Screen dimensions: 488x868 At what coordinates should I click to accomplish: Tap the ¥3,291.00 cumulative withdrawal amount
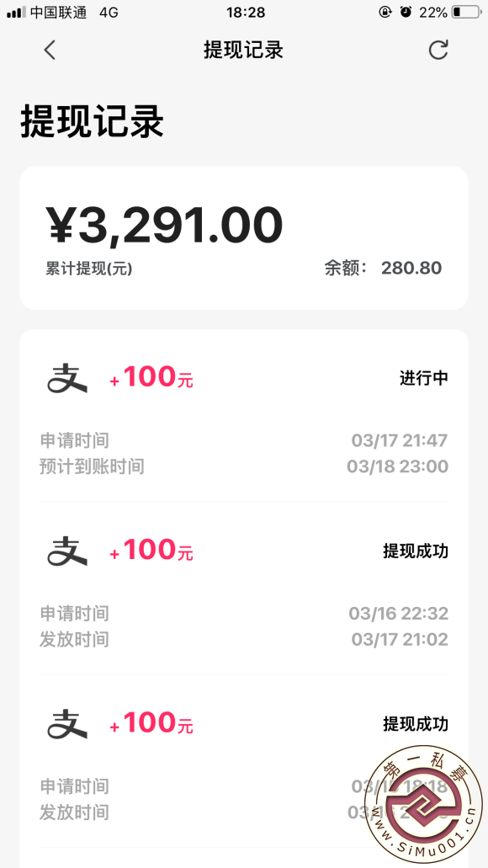(x=164, y=226)
